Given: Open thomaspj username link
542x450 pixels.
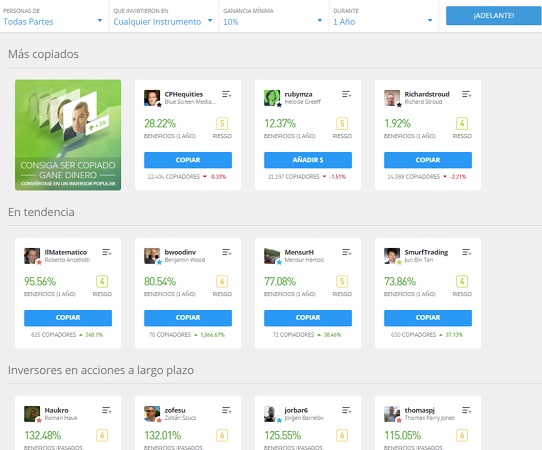Looking at the screenshot, I should (419, 410).
